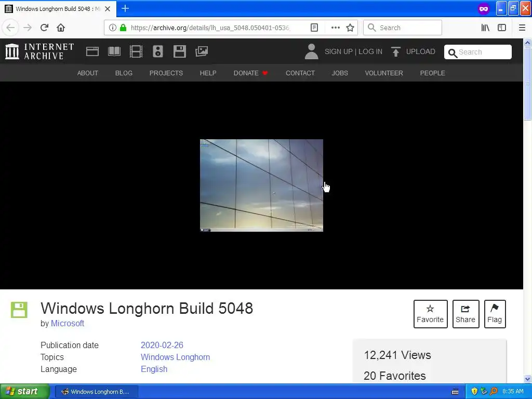Viewport: 532px width, 399px height.
Task: Click the page scrollbar up arrow
Action: pos(528,43)
